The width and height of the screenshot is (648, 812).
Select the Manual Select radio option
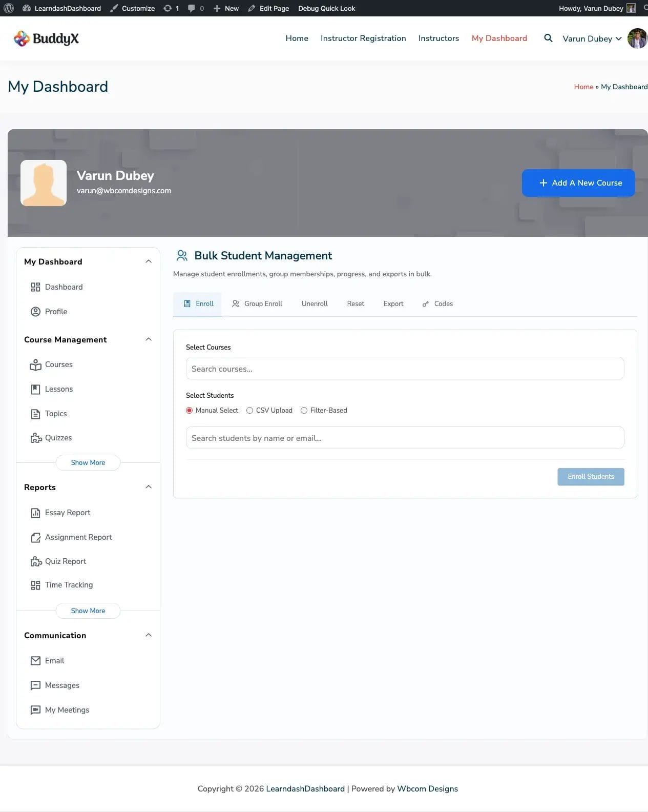click(189, 411)
